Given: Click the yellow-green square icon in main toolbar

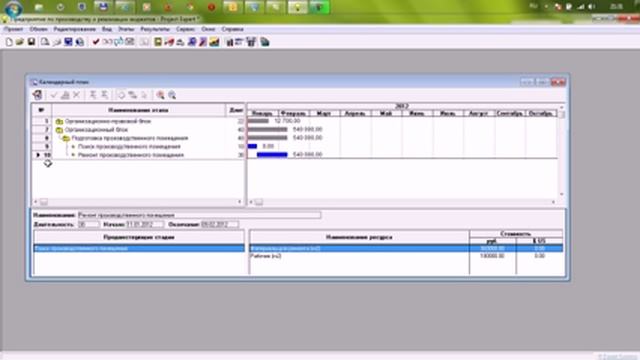Looking at the screenshot, I should pyautogui.click(x=158, y=42).
